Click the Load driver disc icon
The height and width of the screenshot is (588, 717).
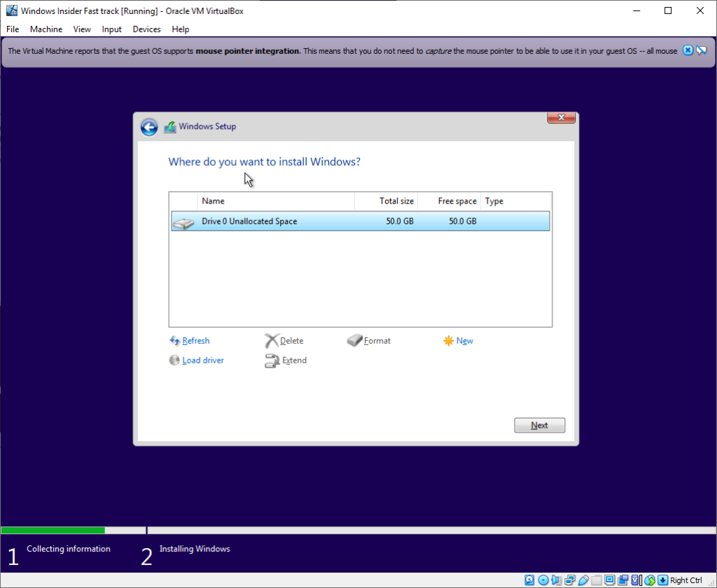(x=174, y=360)
